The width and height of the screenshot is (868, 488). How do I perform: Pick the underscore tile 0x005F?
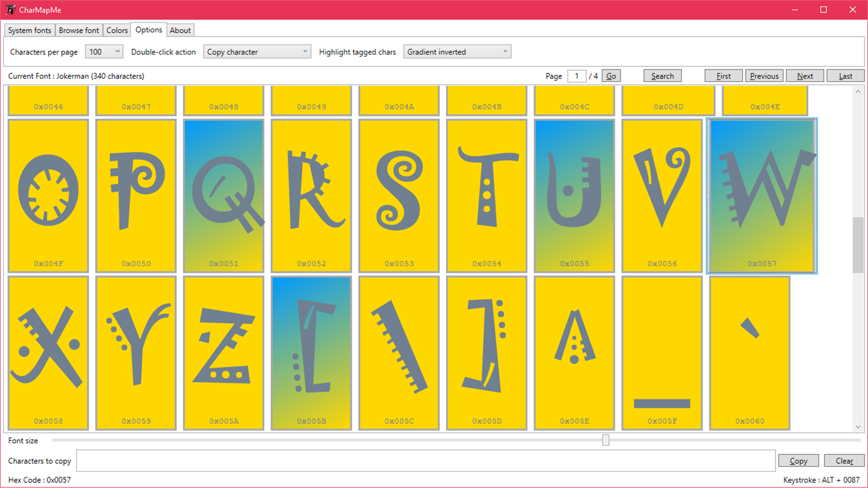click(662, 353)
